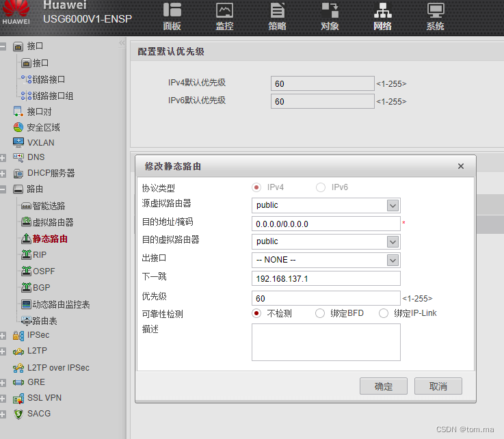Click the L2TP icon

click(18, 351)
